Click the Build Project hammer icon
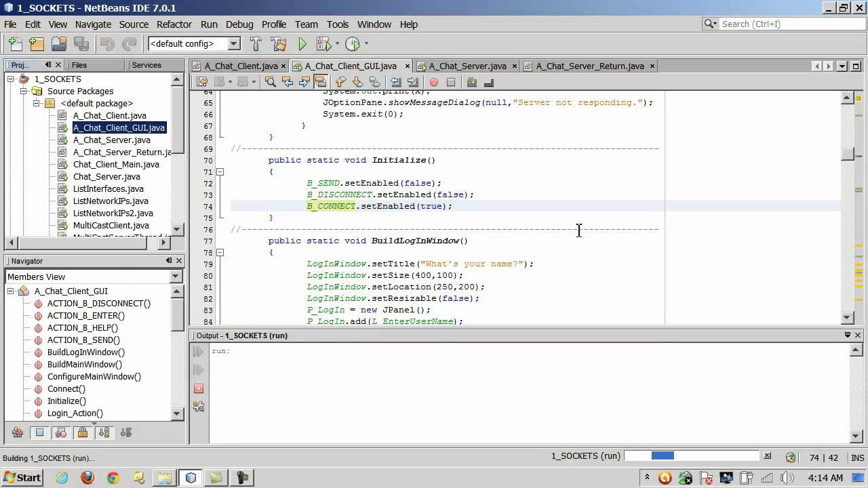The height and width of the screenshot is (488, 868). (256, 44)
